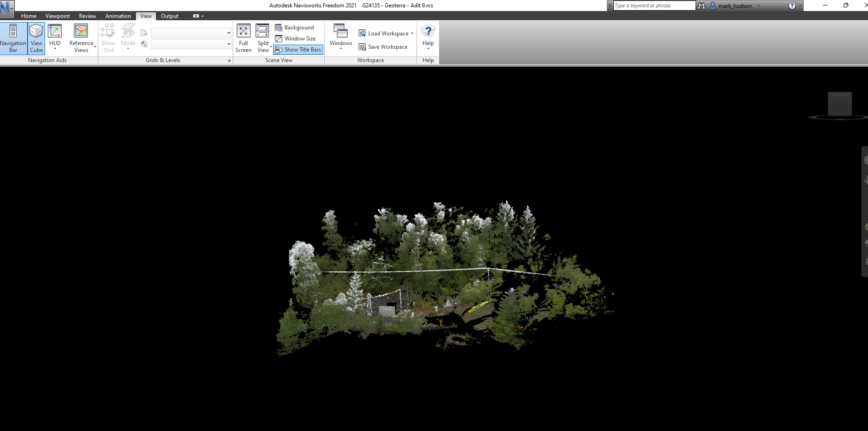Image resolution: width=868 pixels, height=431 pixels.
Task: Click the Split View icon
Action: coord(263,31)
